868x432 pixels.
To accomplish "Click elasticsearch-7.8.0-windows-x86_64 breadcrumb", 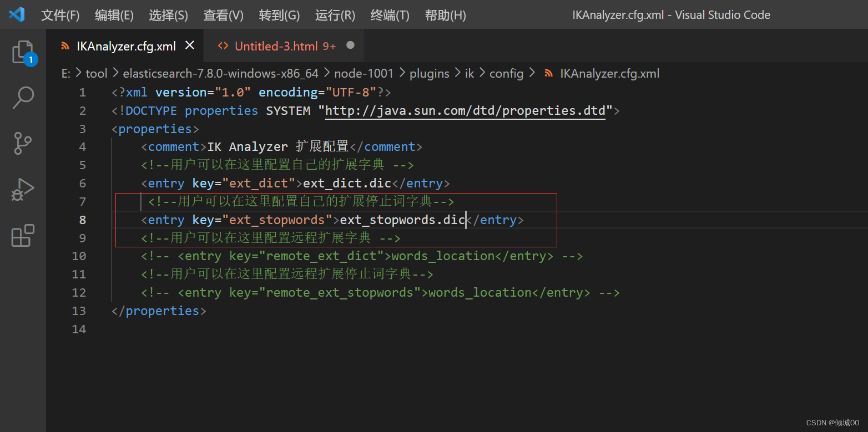I will [221, 73].
